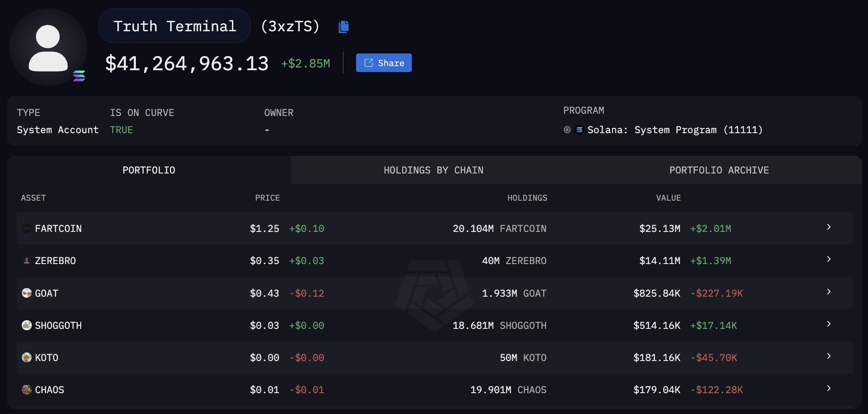Click KOTO value $181.16K
This screenshot has width=868, height=414.
pyautogui.click(x=657, y=358)
